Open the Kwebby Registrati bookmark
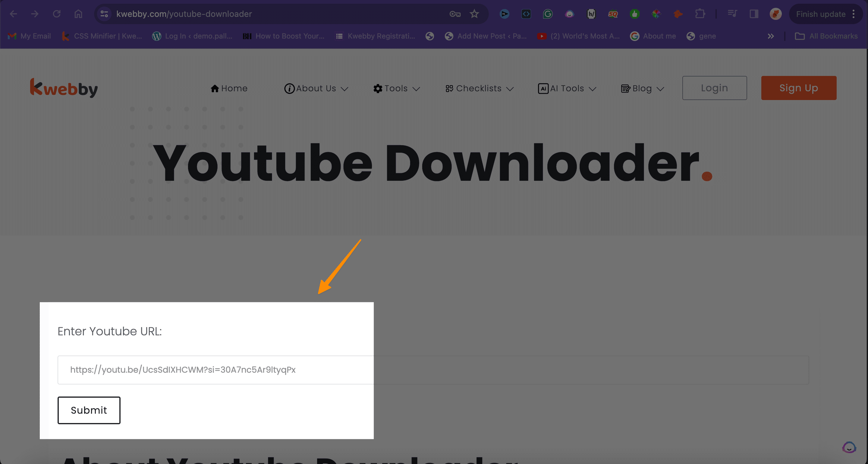868x464 pixels. pos(375,36)
